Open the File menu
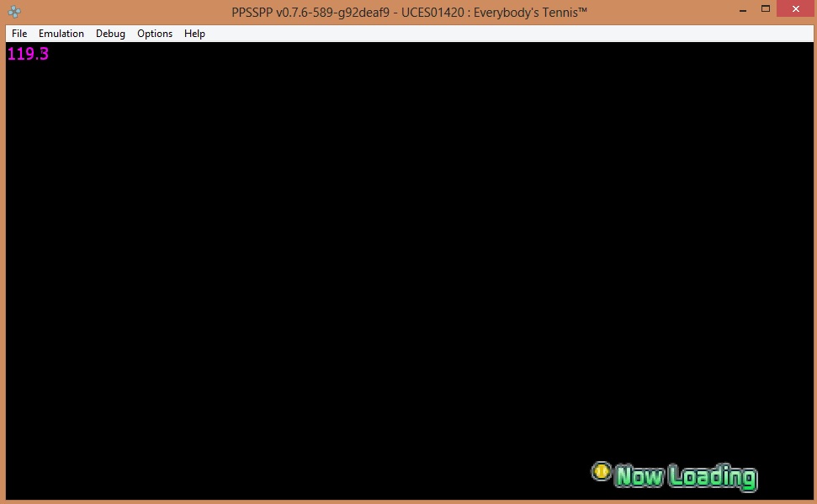The image size is (817, 504). [x=19, y=34]
